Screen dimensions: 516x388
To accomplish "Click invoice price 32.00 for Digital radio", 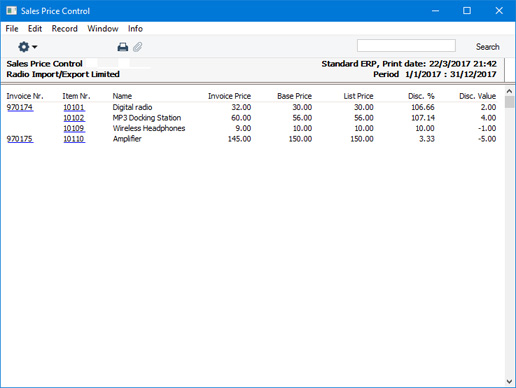I will [241, 107].
